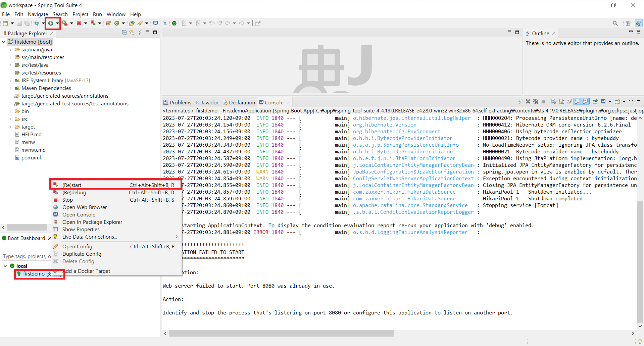
Task: Open the Debug button dropdown arrow
Action: [43, 23]
